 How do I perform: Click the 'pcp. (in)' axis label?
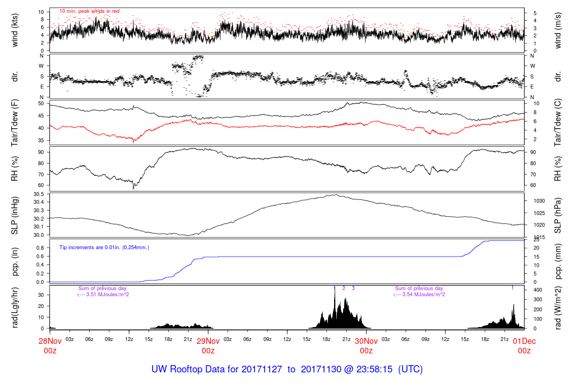click(15, 262)
